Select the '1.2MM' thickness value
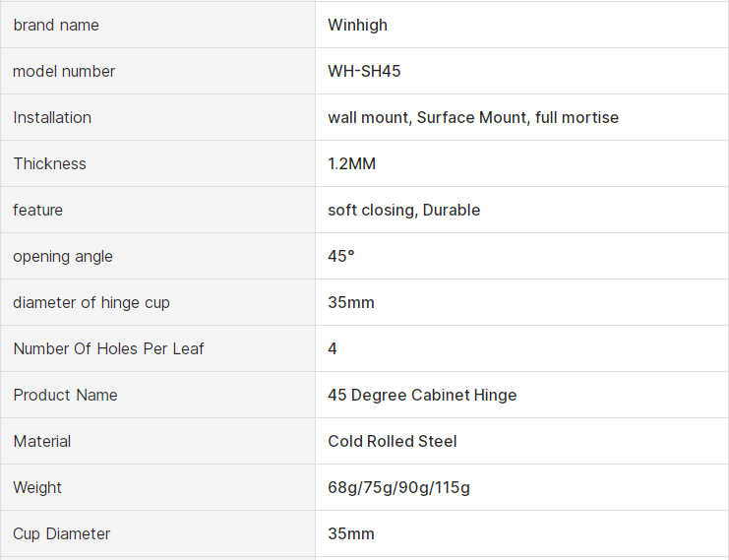 [351, 164]
